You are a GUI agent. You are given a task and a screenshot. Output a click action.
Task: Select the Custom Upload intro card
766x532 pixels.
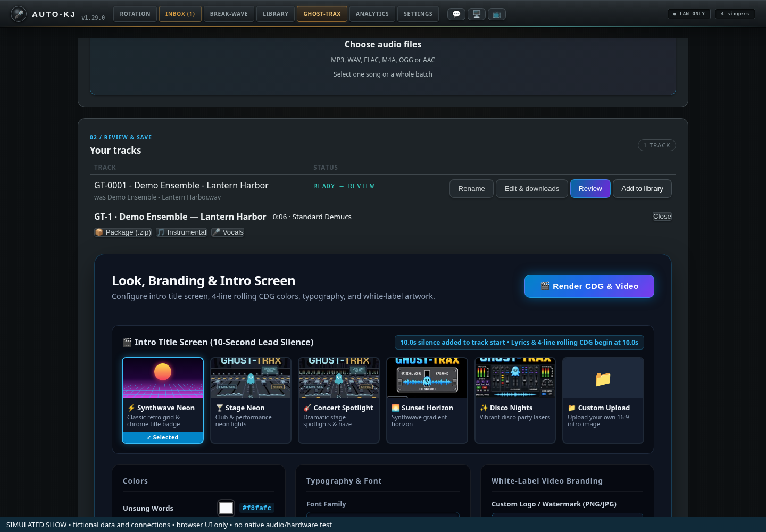click(603, 400)
